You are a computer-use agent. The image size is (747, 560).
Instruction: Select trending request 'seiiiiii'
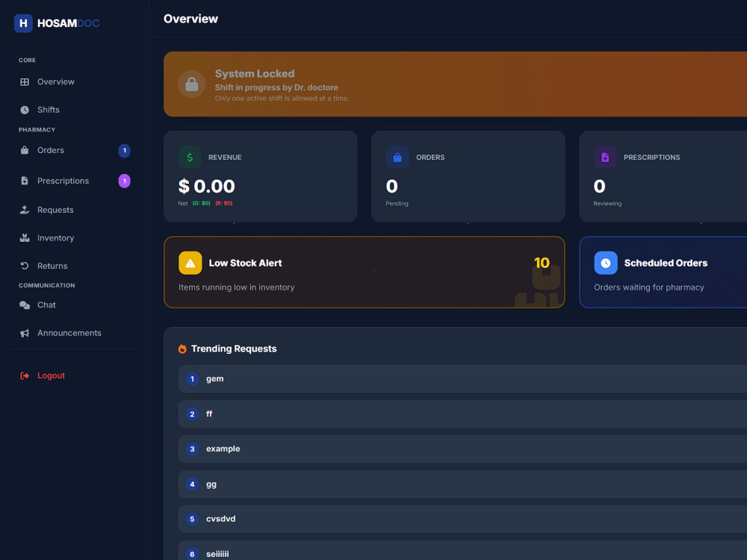[462, 550]
